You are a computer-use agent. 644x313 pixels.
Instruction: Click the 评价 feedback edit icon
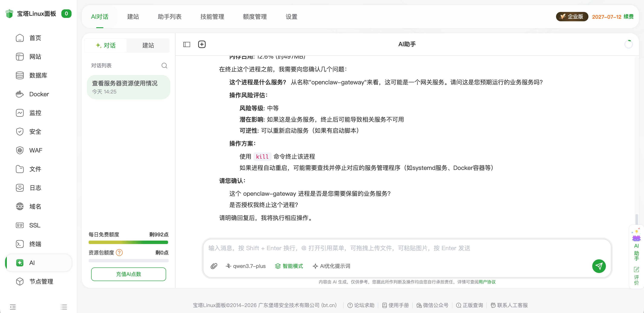tap(636, 270)
